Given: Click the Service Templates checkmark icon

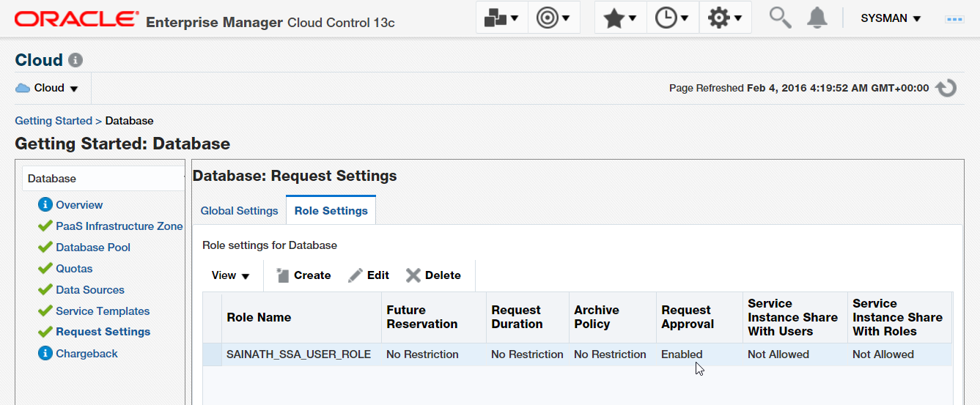Looking at the screenshot, I should coord(45,311).
